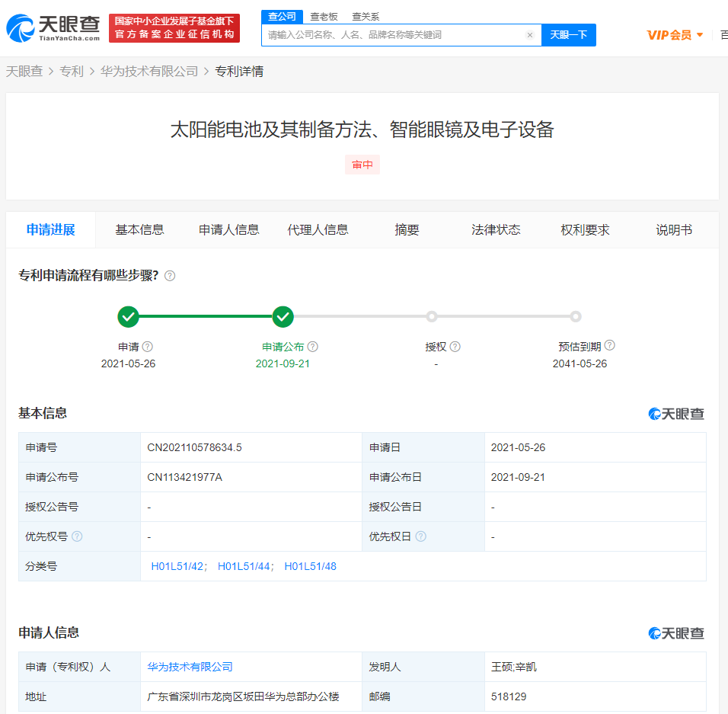Click the 审中 status badge
The width and height of the screenshot is (728, 714).
362,165
